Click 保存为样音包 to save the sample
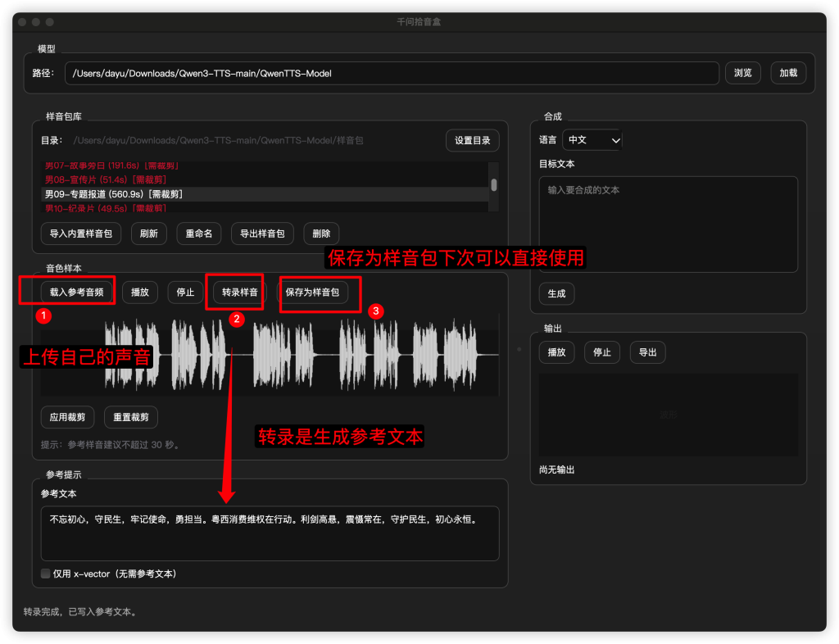The width and height of the screenshot is (839, 644). pyautogui.click(x=312, y=292)
